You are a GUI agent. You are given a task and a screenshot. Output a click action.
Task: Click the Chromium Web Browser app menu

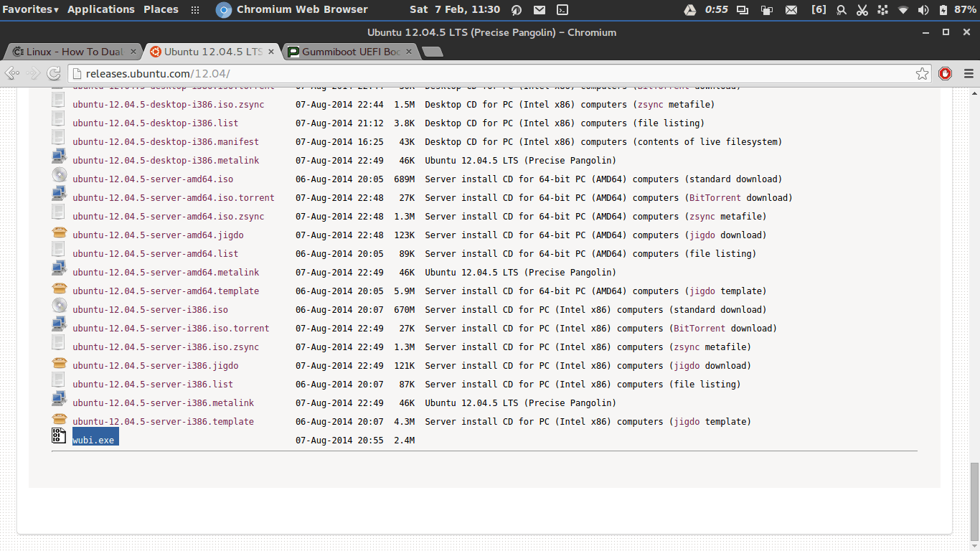292,9
